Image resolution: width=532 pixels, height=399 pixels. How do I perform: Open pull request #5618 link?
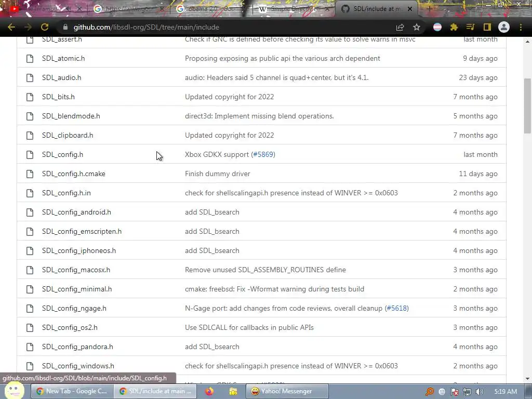pos(396,309)
